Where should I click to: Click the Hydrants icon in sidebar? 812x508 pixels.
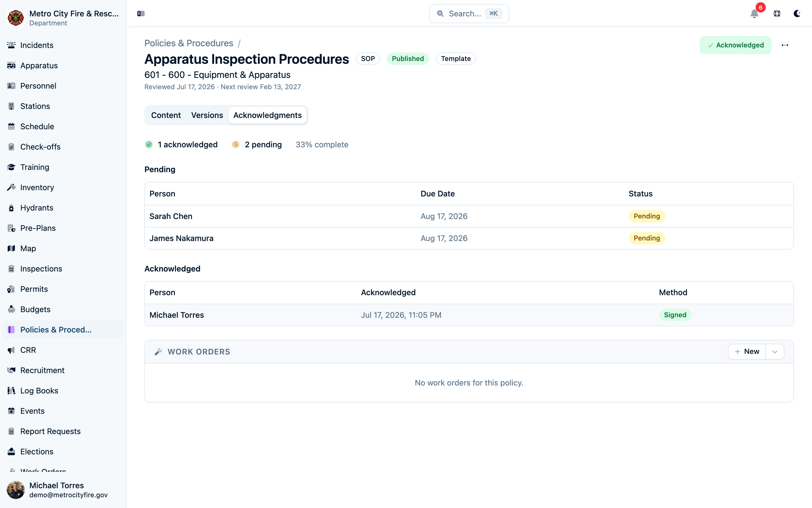coord(11,208)
